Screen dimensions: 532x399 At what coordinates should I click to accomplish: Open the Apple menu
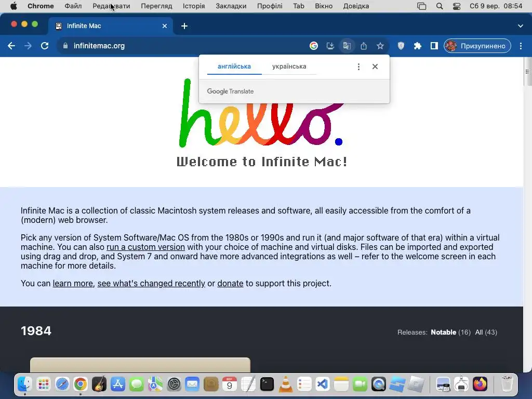pyautogui.click(x=14, y=6)
